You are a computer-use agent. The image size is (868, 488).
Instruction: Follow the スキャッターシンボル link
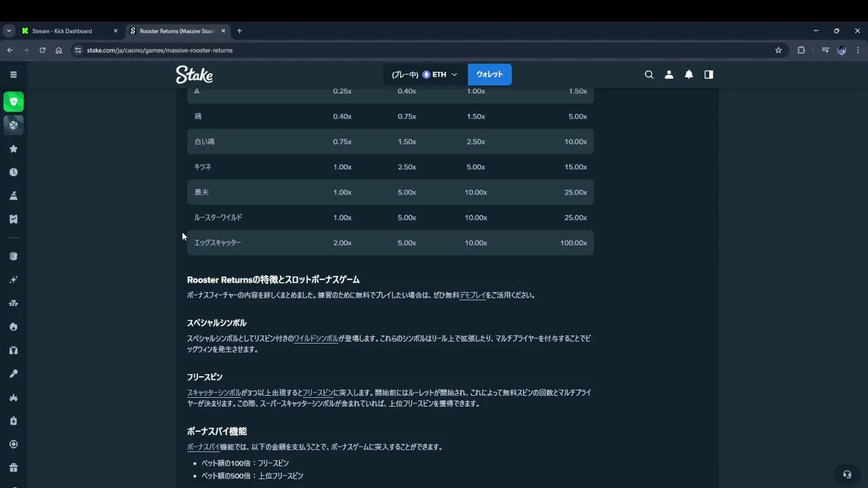click(x=214, y=392)
